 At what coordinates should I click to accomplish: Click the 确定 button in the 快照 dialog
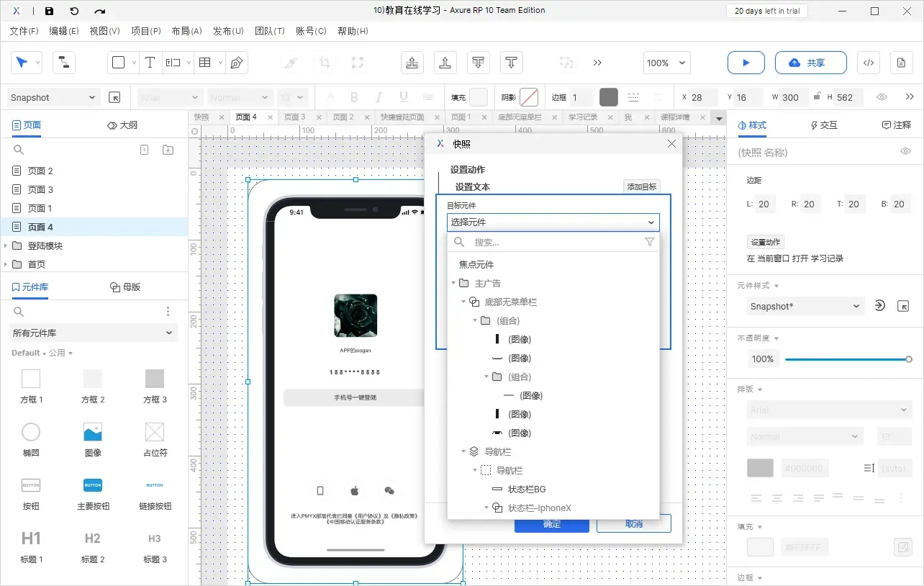click(551, 524)
